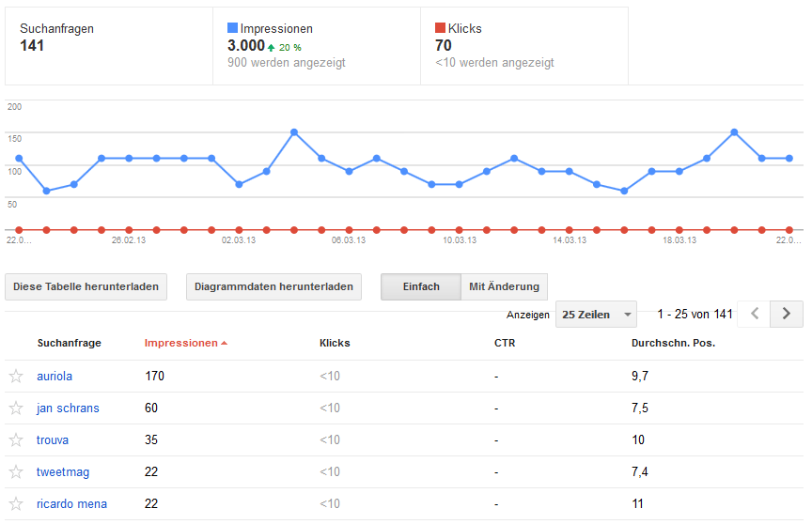Image resolution: width=812 pixels, height=524 pixels.
Task: Sort by Klicks column header
Action: point(335,343)
